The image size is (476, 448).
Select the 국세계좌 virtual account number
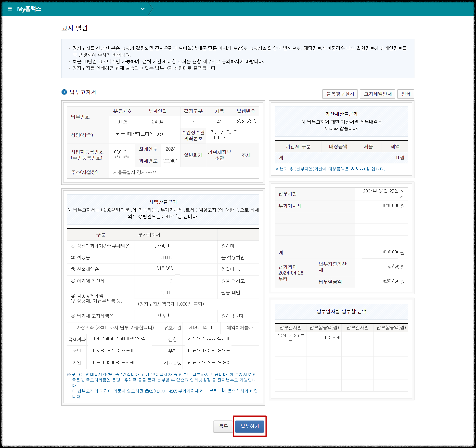click(x=120, y=339)
